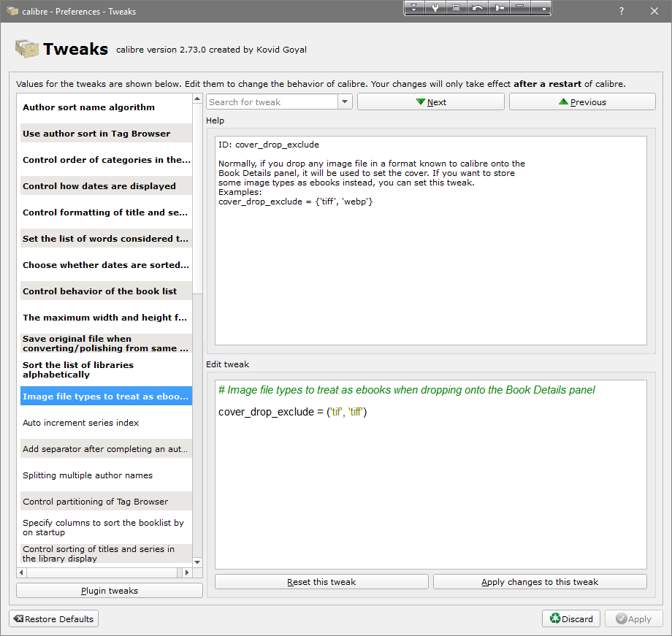Click Restore Defaults button
Image resolution: width=672 pixels, height=636 pixels.
[53, 619]
